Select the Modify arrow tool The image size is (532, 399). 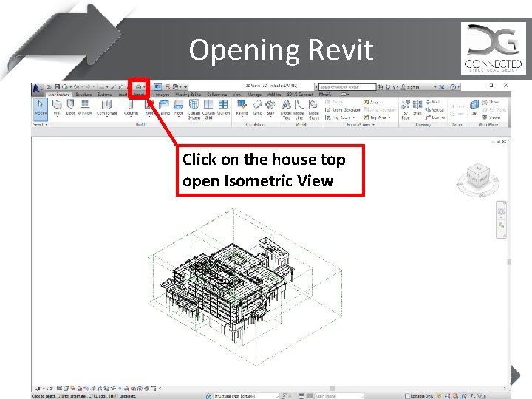[x=41, y=109]
